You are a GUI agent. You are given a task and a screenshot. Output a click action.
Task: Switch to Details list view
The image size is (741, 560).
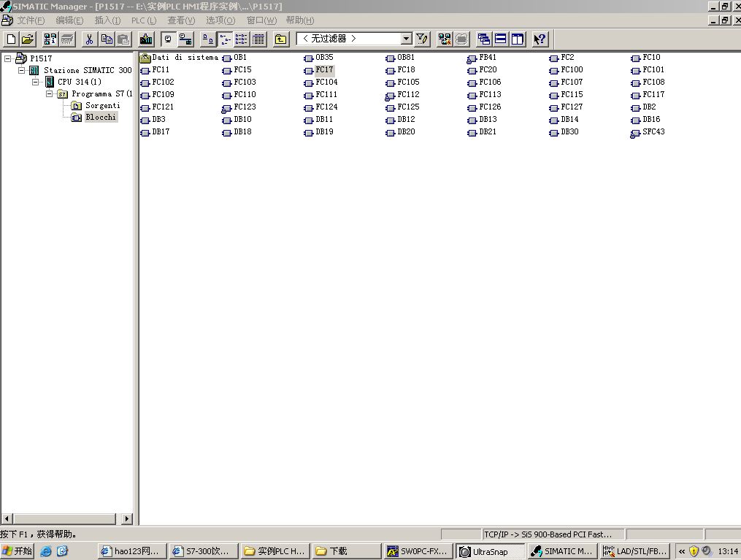click(x=258, y=39)
